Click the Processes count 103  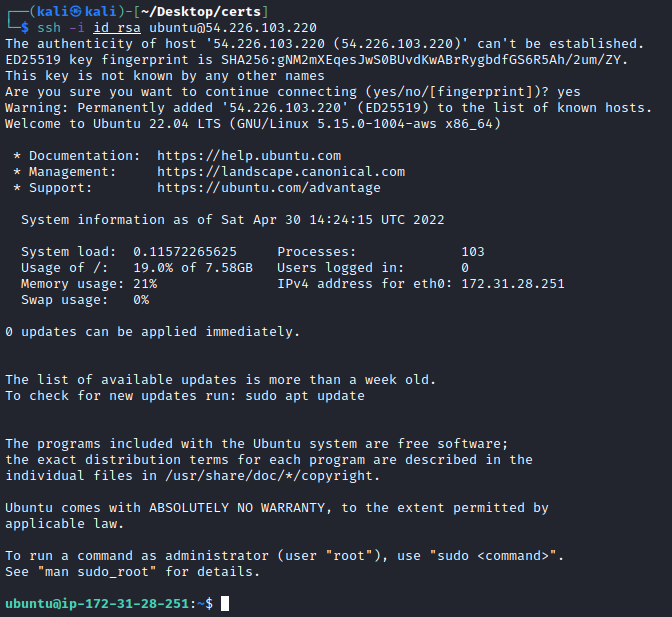pos(473,252)
